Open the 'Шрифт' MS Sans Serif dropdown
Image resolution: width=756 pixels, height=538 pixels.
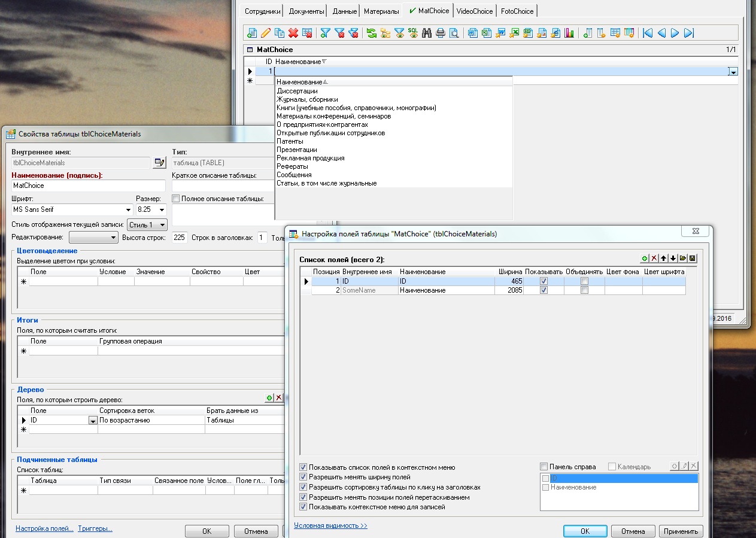coord(128,210)
